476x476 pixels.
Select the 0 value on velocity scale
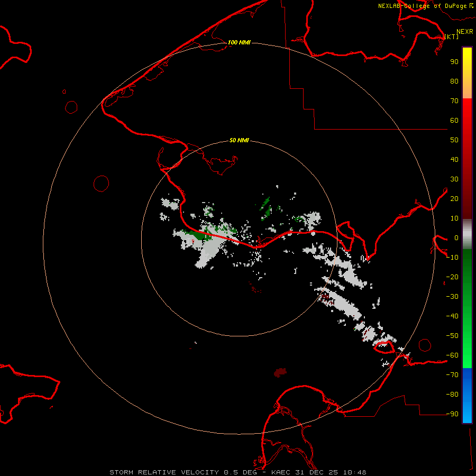click(x=456, y=238)
